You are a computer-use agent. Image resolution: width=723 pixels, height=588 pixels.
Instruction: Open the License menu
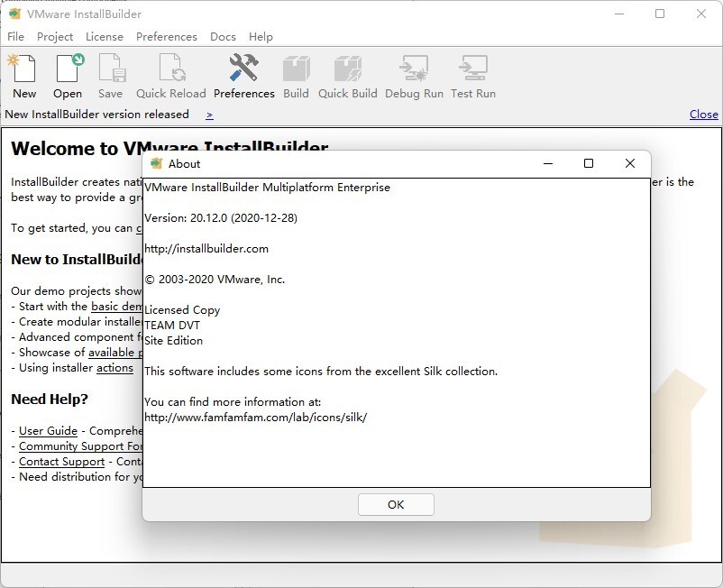pos(105,37)
